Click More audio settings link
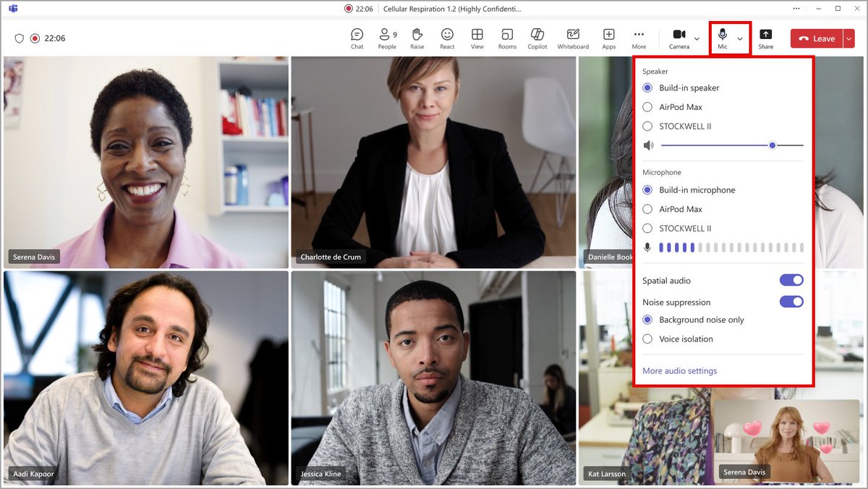The width and height of the screenshot is (868, 489). [x=680, y=371]
